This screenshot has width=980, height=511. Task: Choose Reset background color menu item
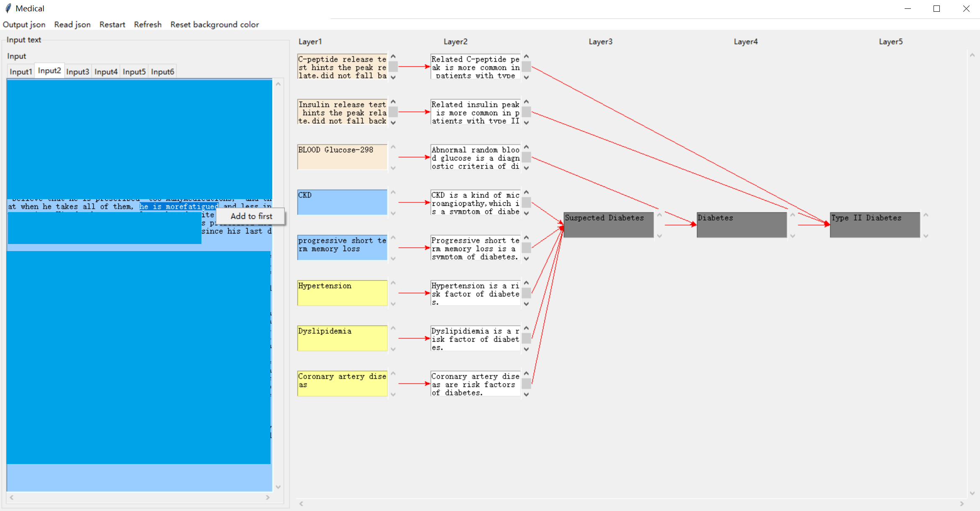pyautogui.click(x=214, y=24)
